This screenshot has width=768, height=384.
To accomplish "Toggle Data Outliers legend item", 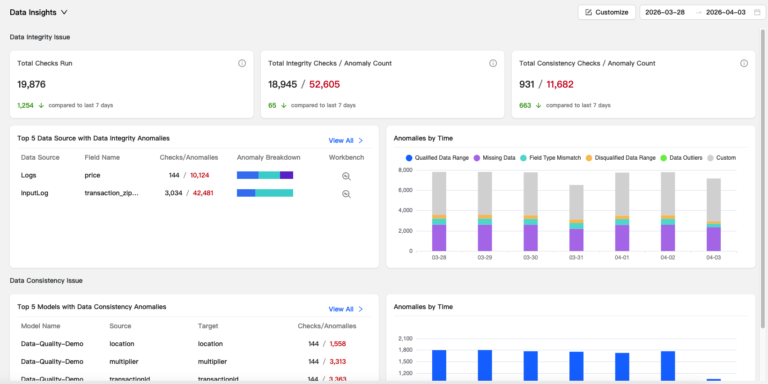I will [x=681, y=158].
